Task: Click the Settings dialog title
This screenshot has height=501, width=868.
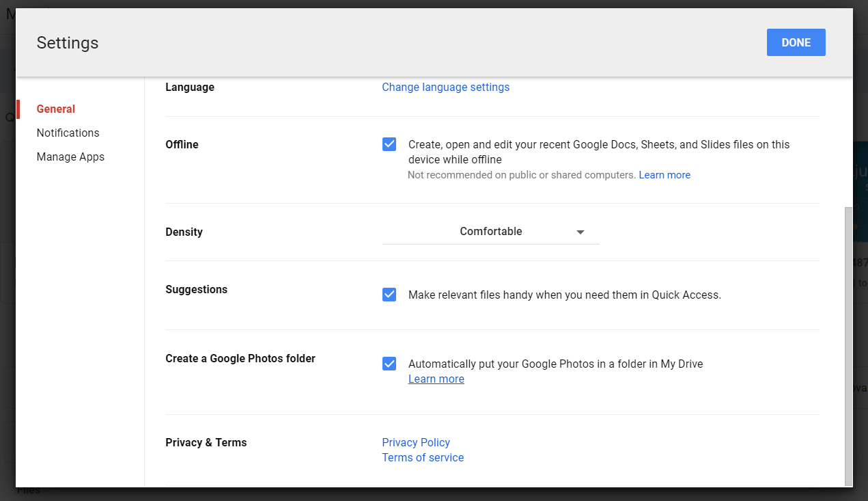Action: click(68, 43)
